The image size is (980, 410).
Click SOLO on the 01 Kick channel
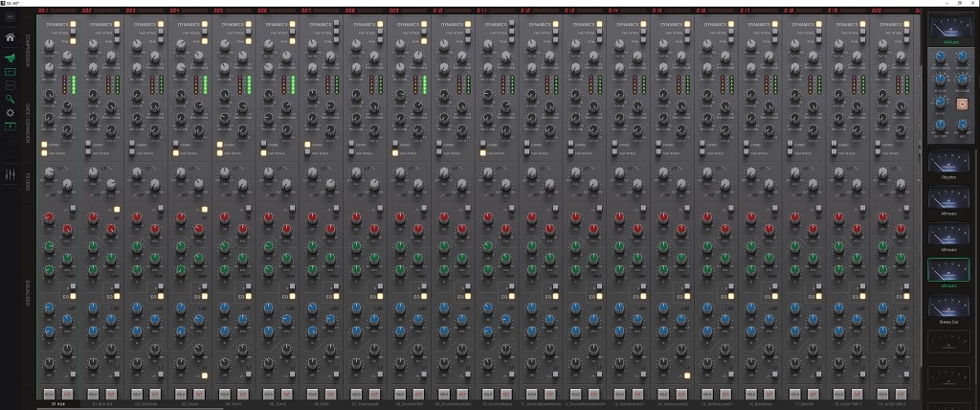click(x=49, y=395)
